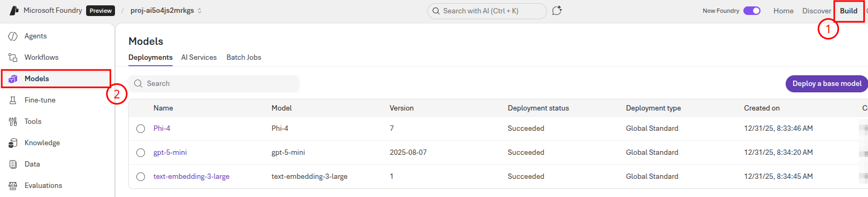Screen dimensions: 868x197
Task: Sort by the Name column header
Action: tap(163, 108)
